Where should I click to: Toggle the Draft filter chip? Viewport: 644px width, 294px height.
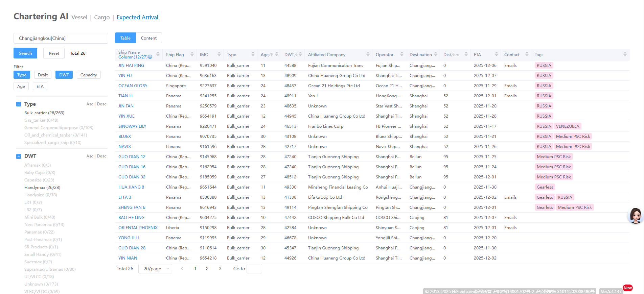[x=43, y=75]
